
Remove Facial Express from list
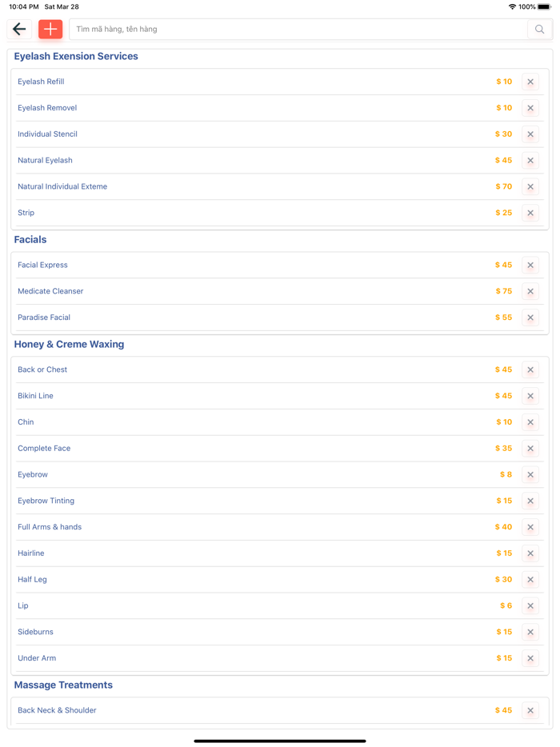pyautogui.click(x=530, y=266)
